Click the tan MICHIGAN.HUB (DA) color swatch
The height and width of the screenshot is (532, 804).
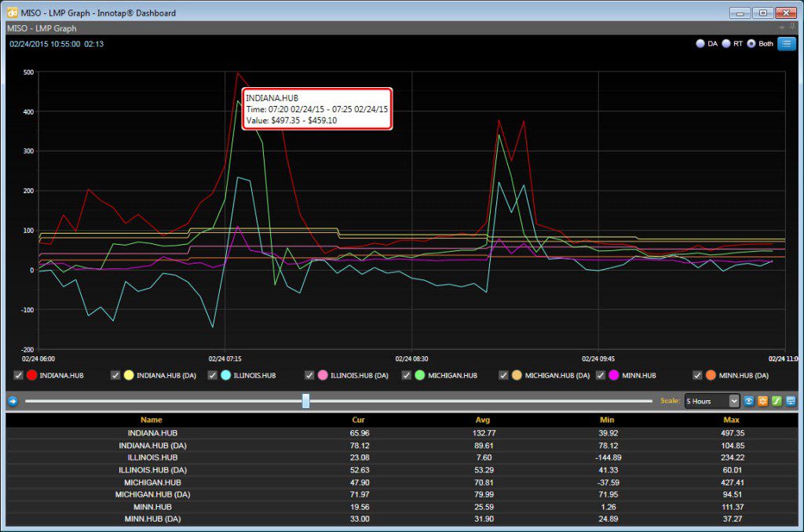(517, 375)
